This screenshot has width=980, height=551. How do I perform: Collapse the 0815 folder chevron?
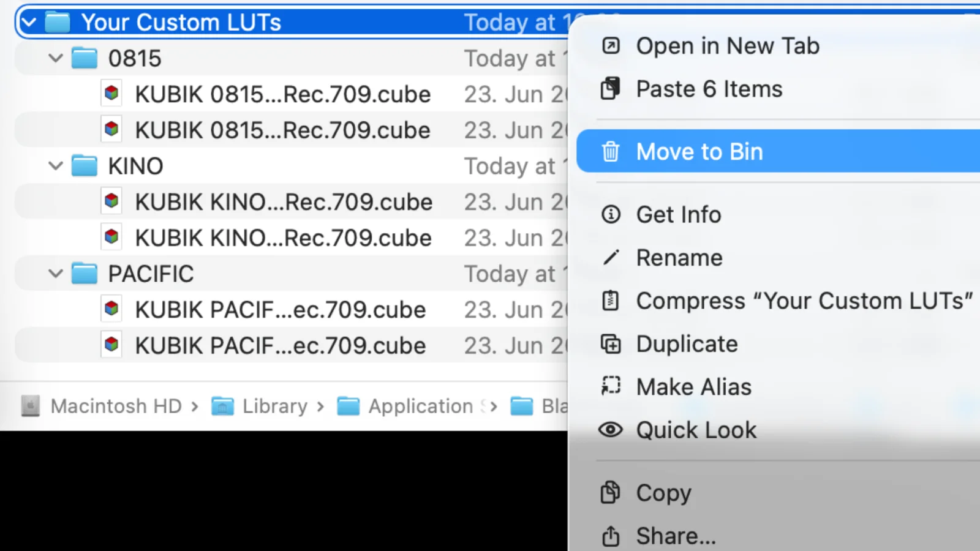pos(56,59)
